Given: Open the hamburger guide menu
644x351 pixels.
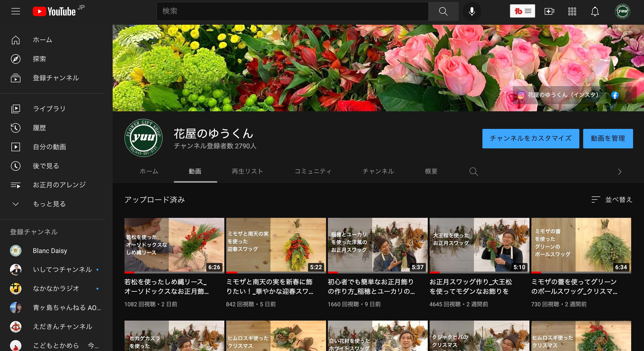Looking at the screenshot, I should [15, 11].
